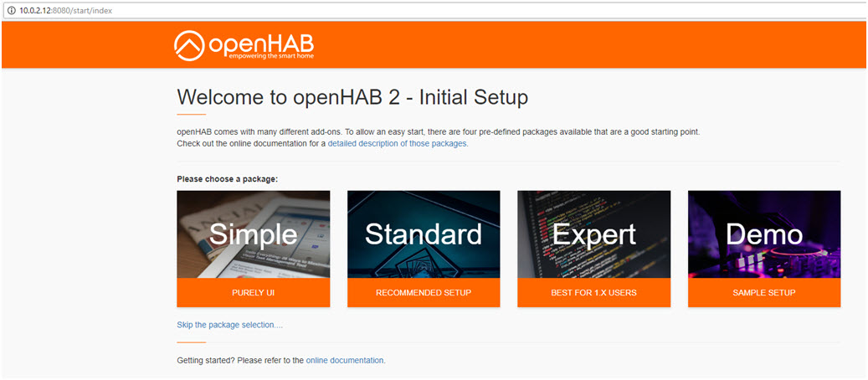Image resolution: width=868 pixels, height=380 pixels.
Task: Choose the SAMPLE SETUP button
Action: click(764, 292)
